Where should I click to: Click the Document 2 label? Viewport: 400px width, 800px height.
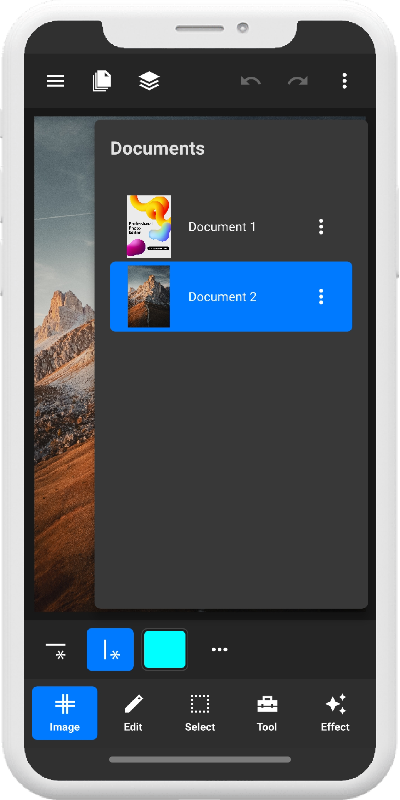222,296
